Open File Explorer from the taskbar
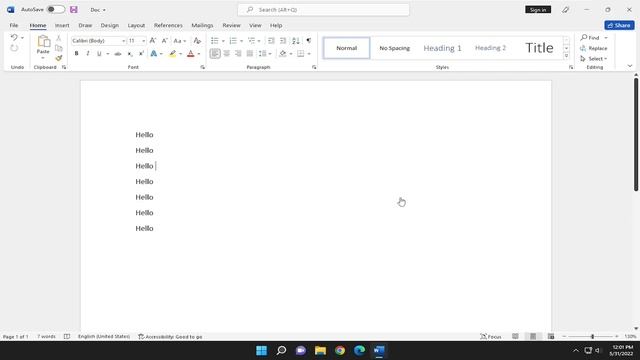The width and height of the screenshot is (640, 360). (x=320, y=350)
